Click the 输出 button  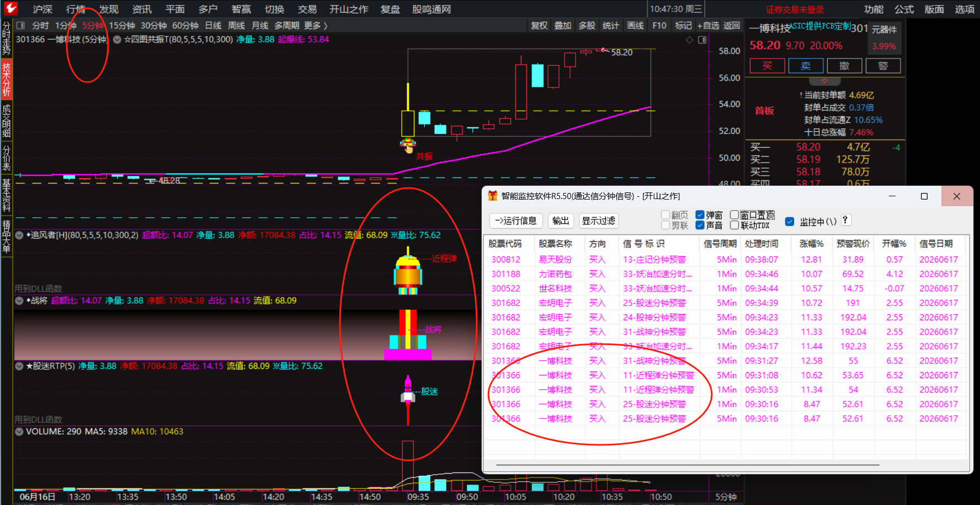[x=561, y=221]
